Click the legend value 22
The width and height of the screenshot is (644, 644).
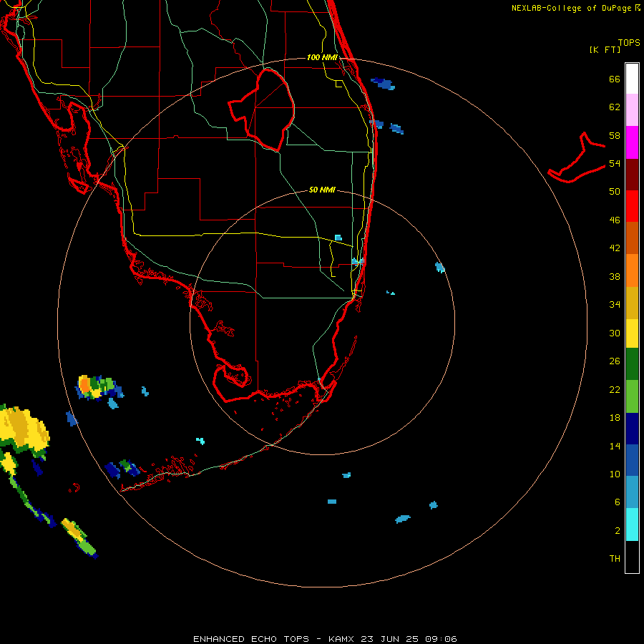(x=615, y=389)
